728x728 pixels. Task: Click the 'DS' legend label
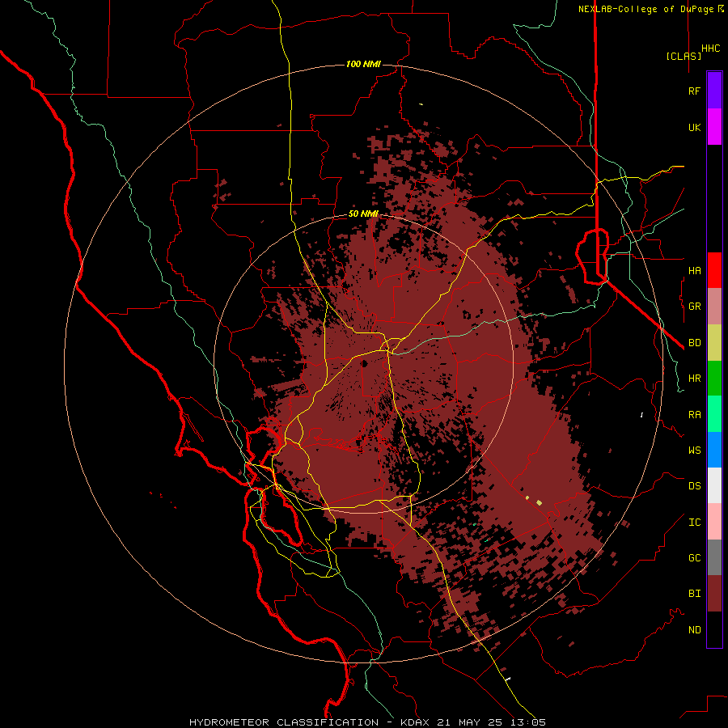[694, 486]
